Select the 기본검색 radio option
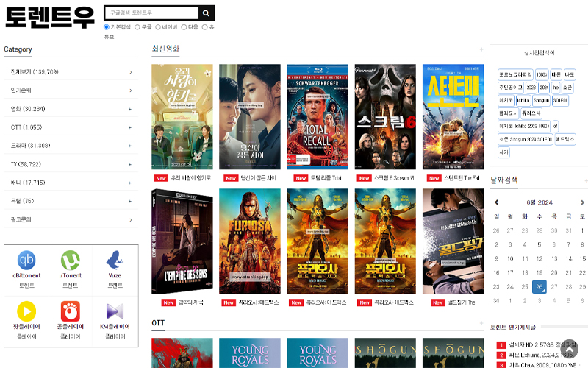The width and height of the screenshot is (588, 368). [x=107, y=27]
